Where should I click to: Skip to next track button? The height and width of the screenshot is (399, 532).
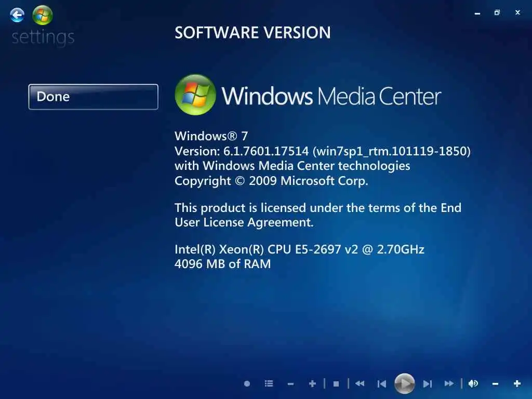pos(428,384)
